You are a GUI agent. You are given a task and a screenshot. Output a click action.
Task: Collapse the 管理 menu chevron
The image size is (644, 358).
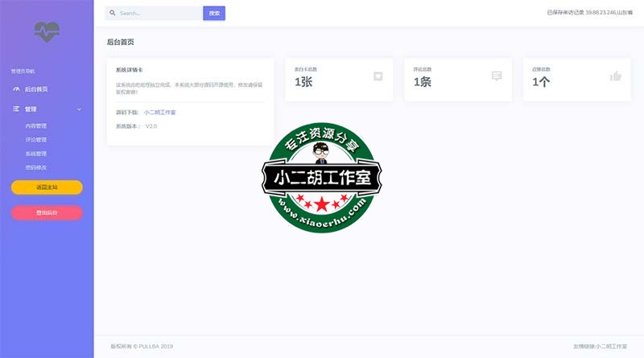click(79, 109)
